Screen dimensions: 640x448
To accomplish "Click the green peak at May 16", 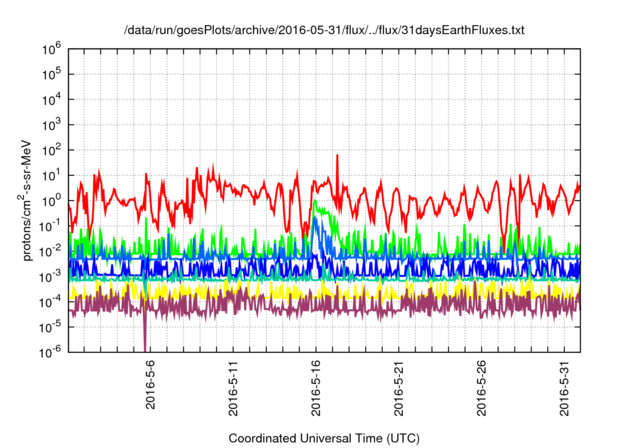I will (315, 201).
